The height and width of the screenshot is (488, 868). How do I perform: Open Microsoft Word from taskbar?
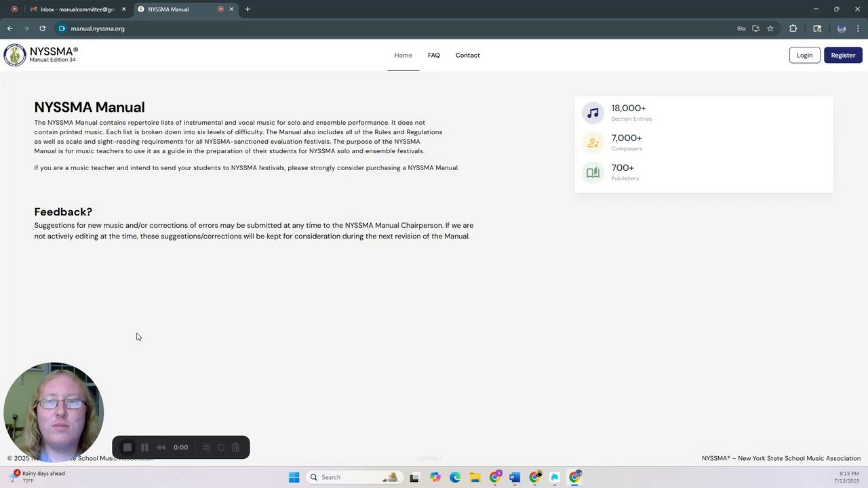[515, 477]
